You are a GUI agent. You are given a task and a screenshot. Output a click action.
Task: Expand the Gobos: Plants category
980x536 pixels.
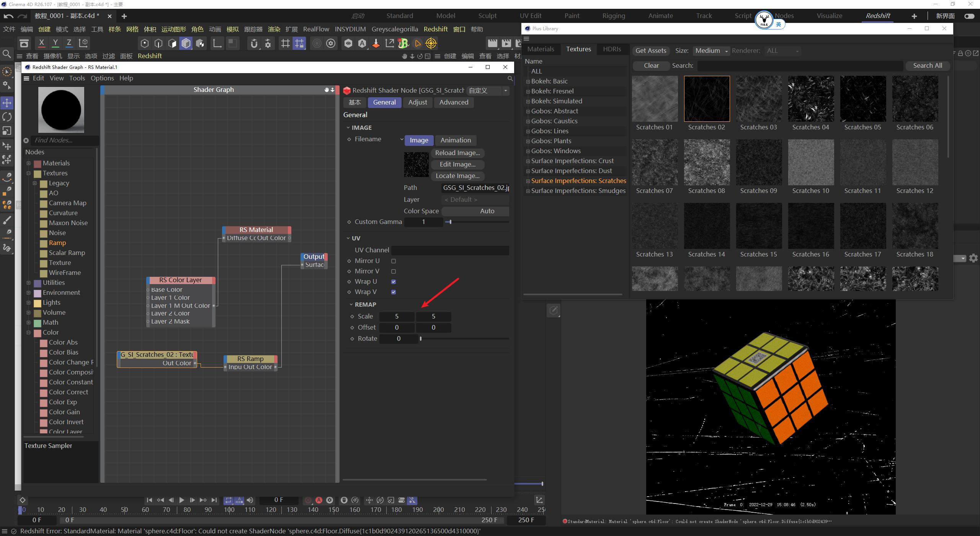(x=528, y=141)
